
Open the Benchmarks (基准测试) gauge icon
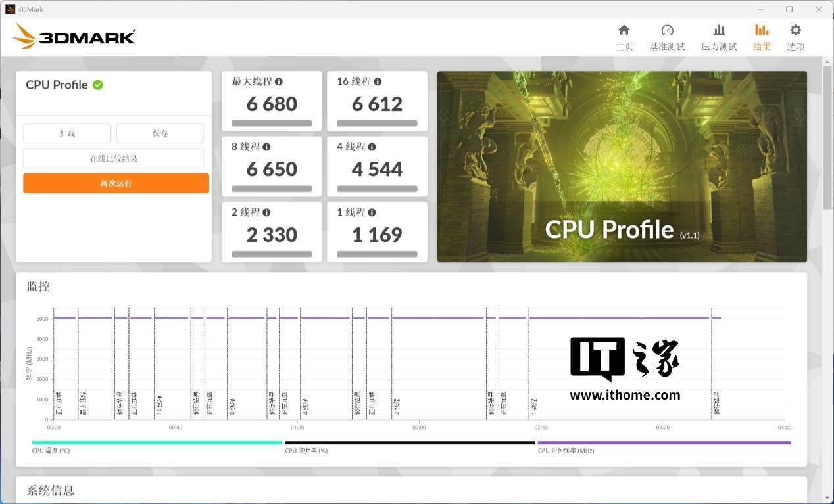coord(667,30)
